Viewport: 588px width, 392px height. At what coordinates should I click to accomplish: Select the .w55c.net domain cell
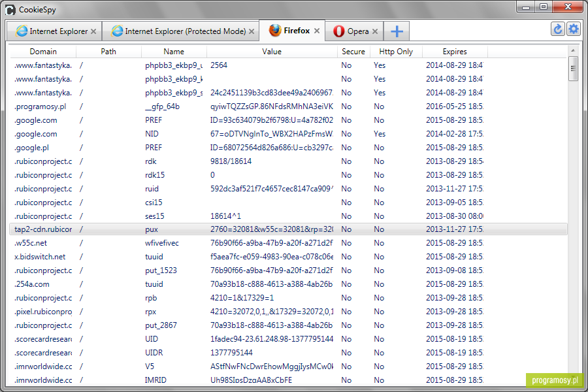[x=31, y=243]
